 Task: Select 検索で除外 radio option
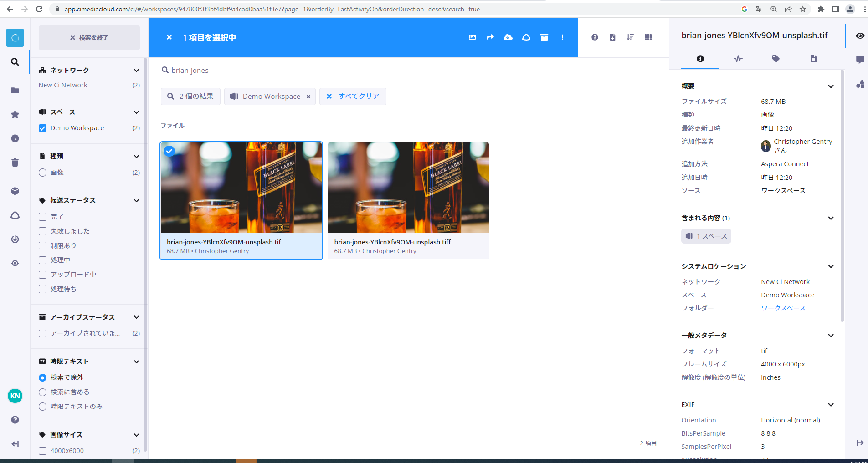(x=43, y=377)
